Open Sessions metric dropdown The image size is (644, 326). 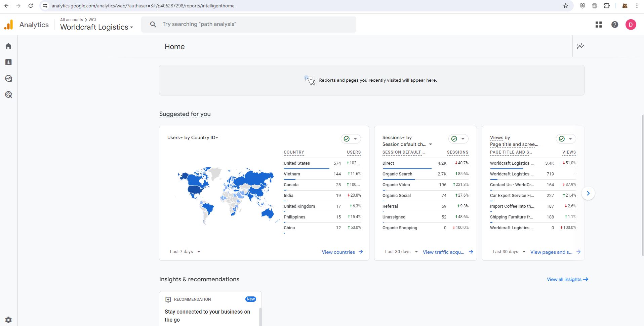pyautogui.click(x=394, y=137)
